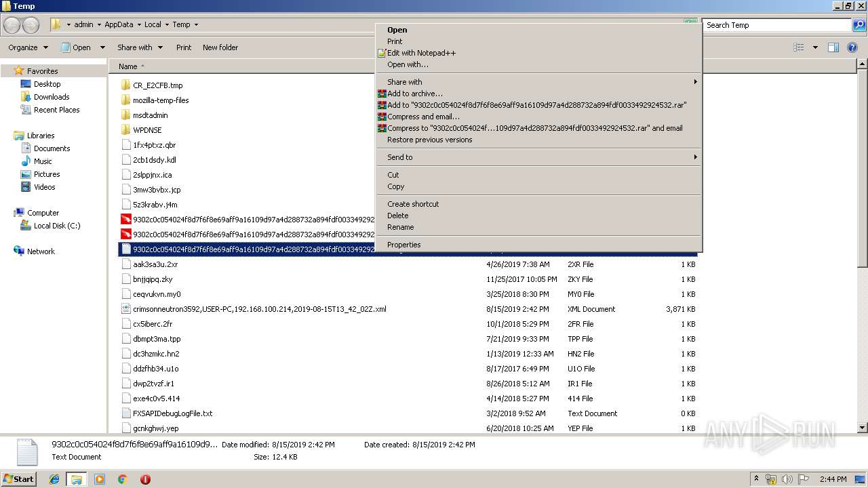This screenshot has height=488, width=868.
Task: Click the Search Temp input field
Action: click(x=777, y=25)
